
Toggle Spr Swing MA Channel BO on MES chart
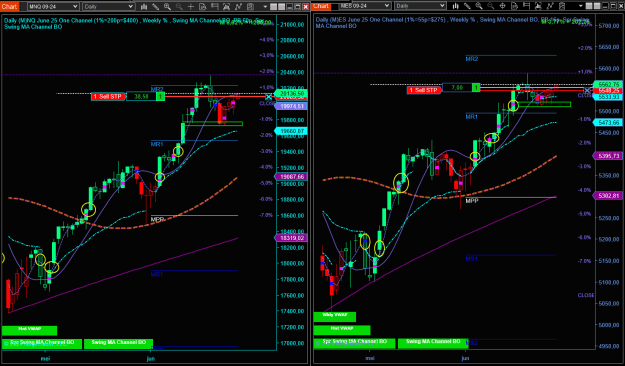pos(354,343)
